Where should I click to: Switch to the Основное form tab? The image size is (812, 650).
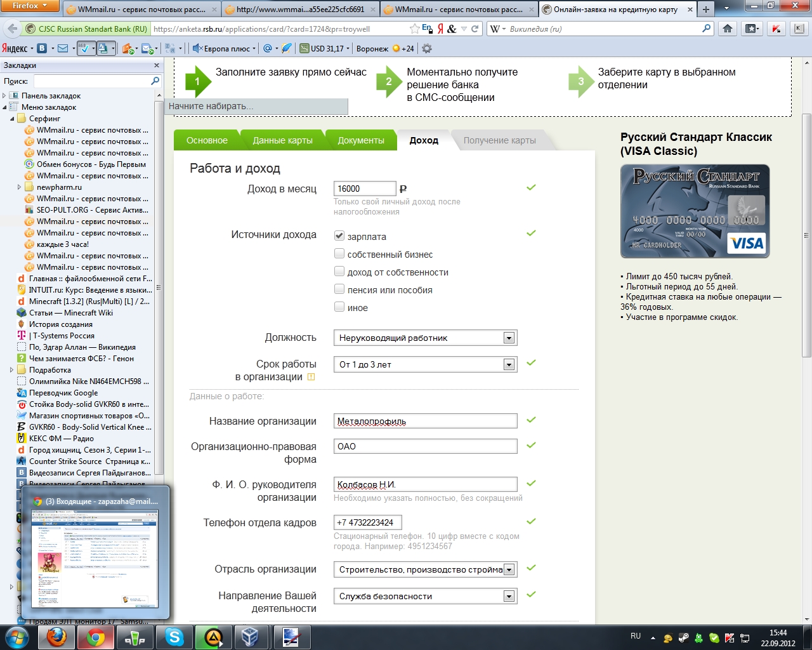coord(207,140)
